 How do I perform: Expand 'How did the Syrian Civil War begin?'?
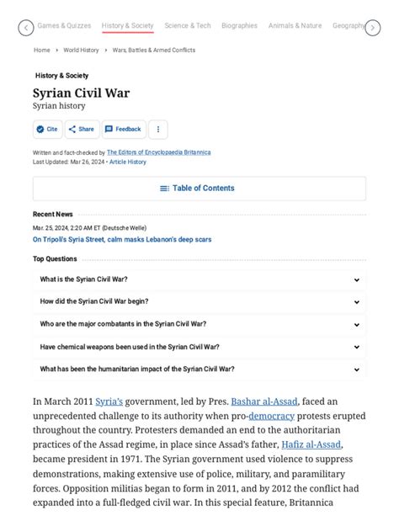(x=199, y=301)
